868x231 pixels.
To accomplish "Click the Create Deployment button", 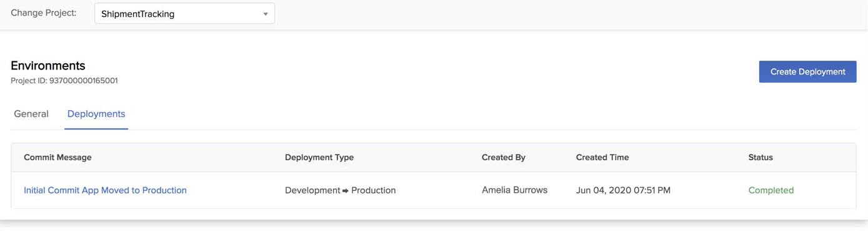I will click(x=807, y=72).
